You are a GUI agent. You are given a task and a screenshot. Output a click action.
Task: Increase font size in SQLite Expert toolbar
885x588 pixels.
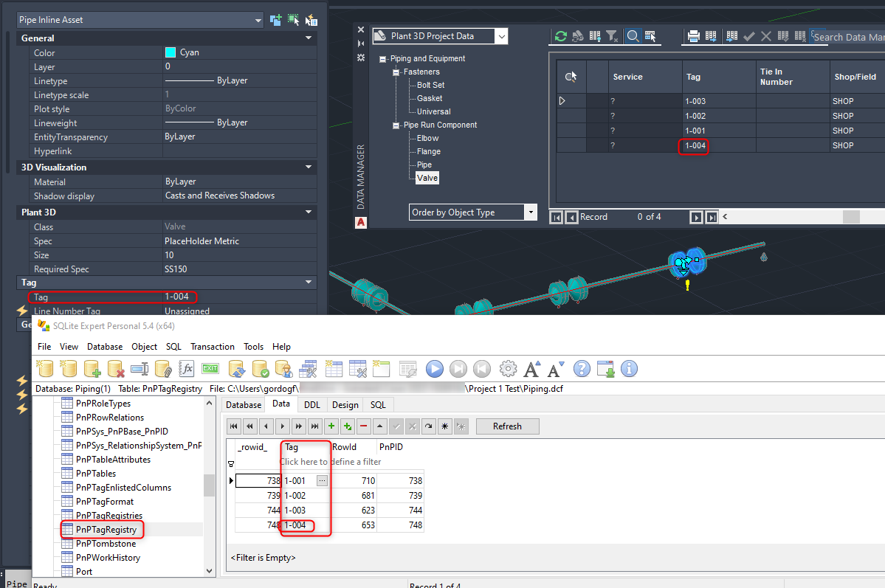[x=530, y=369]
